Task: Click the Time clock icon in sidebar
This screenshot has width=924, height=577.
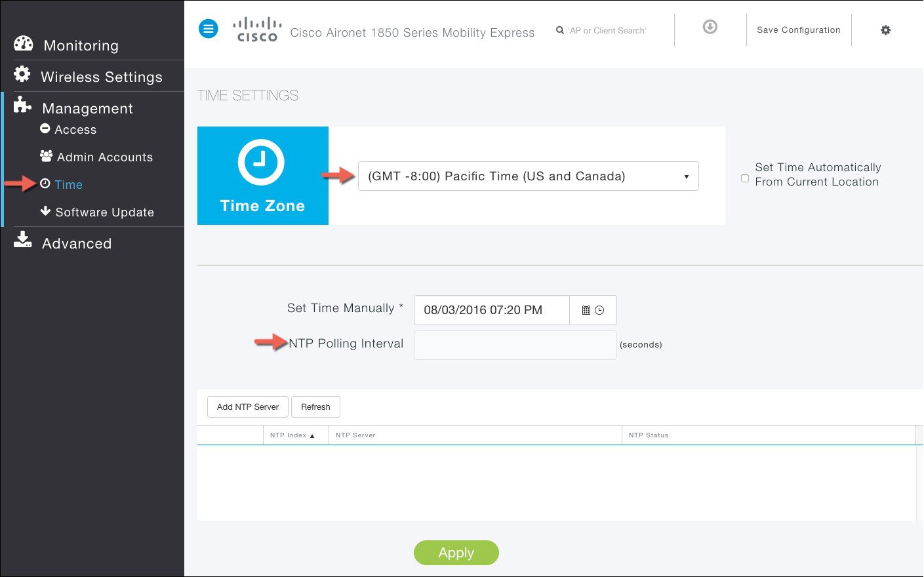Action: pyautogui.click(x=45, y=184)
